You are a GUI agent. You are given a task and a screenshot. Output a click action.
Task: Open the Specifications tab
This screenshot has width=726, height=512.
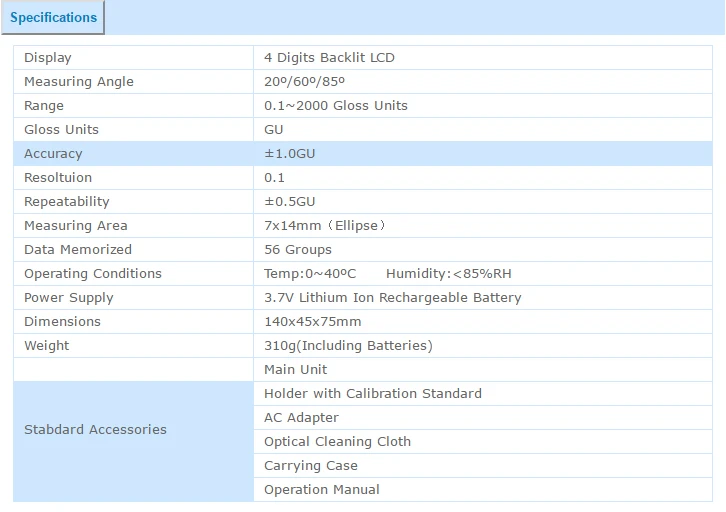53,18
